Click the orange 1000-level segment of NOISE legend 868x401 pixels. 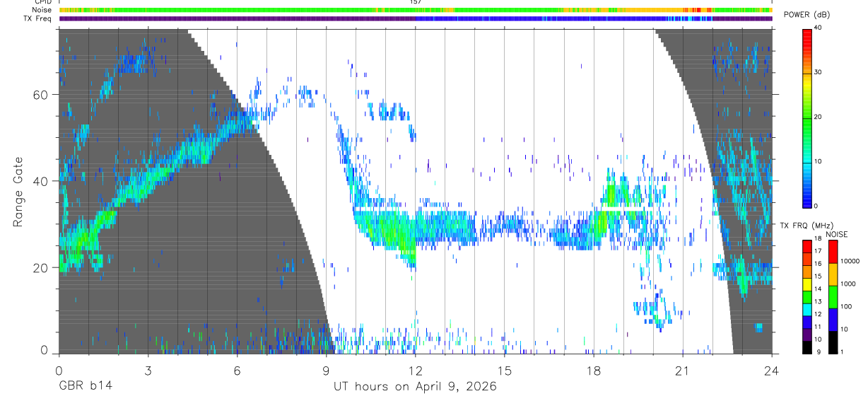click(833, 274)
